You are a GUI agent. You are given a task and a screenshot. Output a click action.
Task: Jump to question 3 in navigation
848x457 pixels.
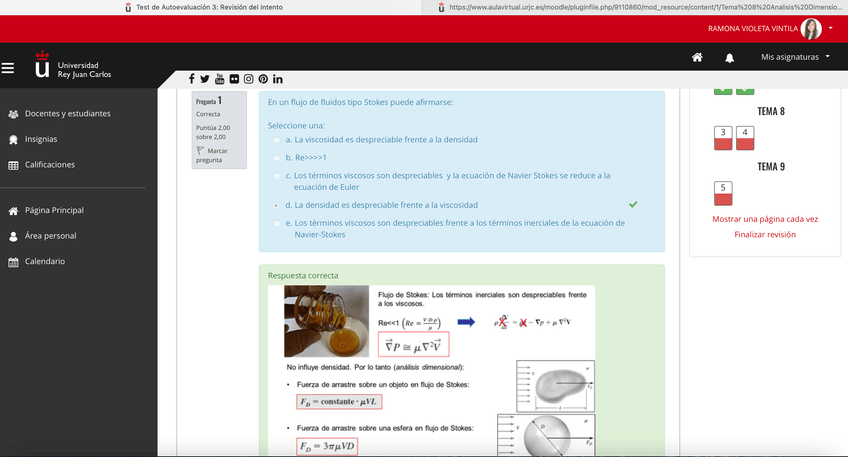point(723,138)
